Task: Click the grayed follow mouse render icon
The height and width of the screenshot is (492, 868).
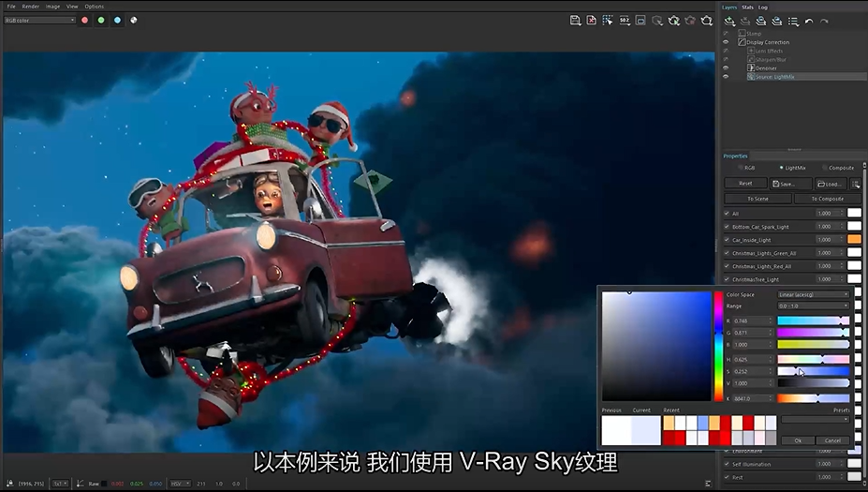Action: [x=657, y=21]
